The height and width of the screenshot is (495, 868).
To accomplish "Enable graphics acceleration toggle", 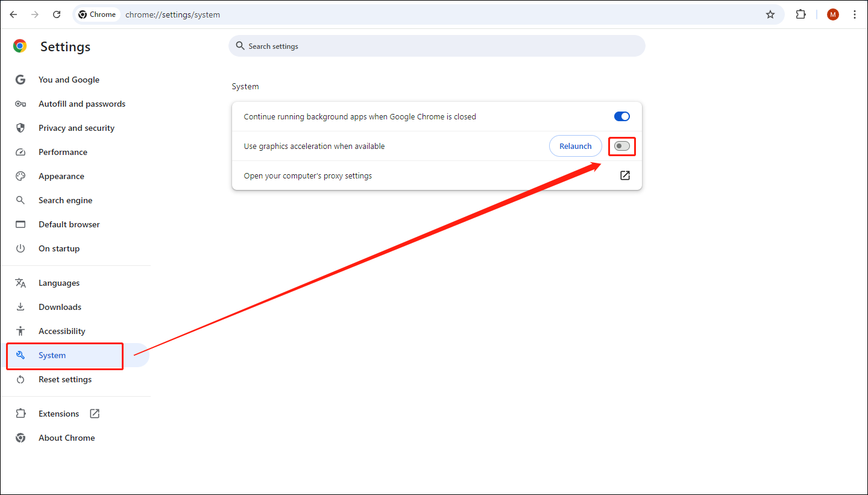I will pos(622,146).
